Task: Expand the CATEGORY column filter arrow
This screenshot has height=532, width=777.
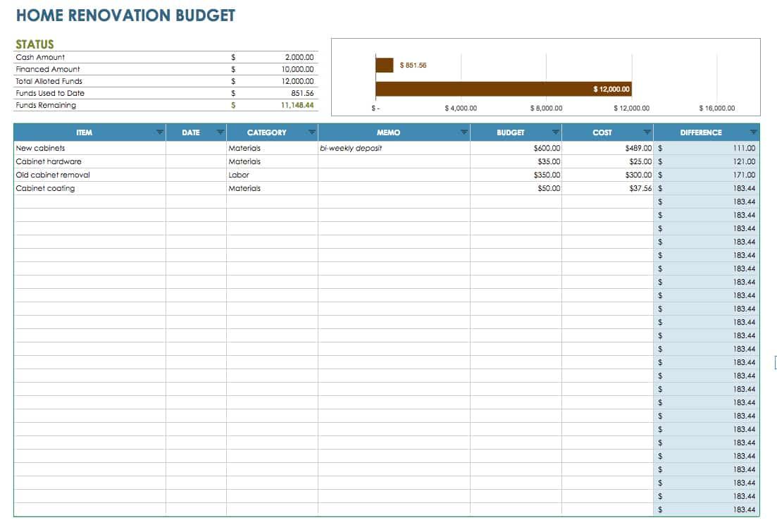Action: tap(311, 132)
